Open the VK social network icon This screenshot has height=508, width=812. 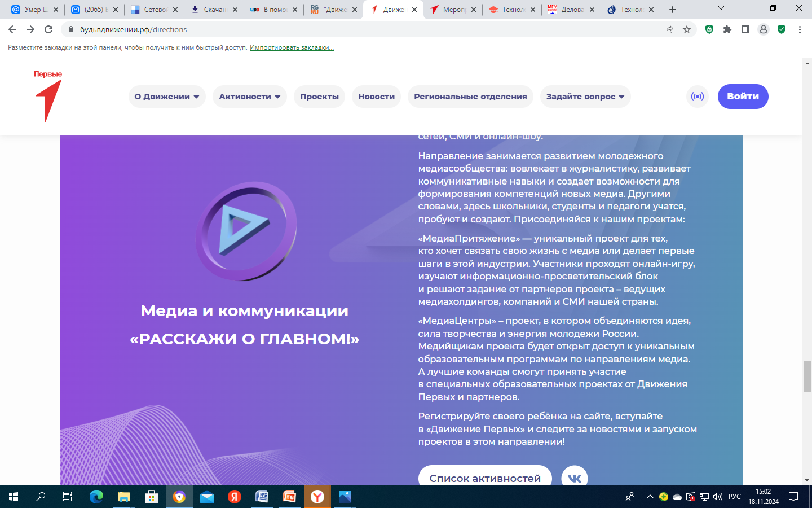coord(574,478)
